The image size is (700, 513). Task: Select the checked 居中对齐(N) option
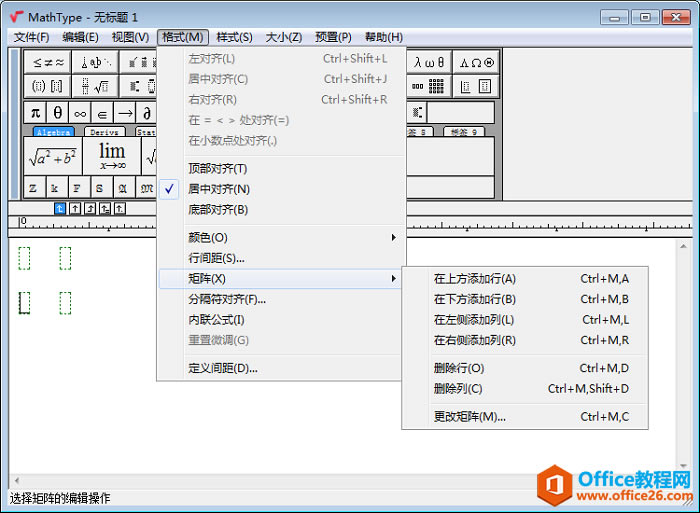pyautogui.click(x=219, y=189)
